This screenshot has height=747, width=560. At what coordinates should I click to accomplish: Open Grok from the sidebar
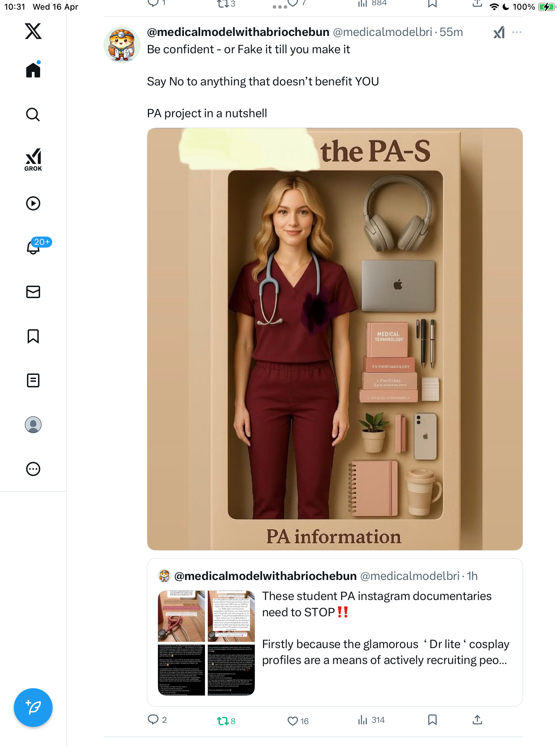(33, 159)
